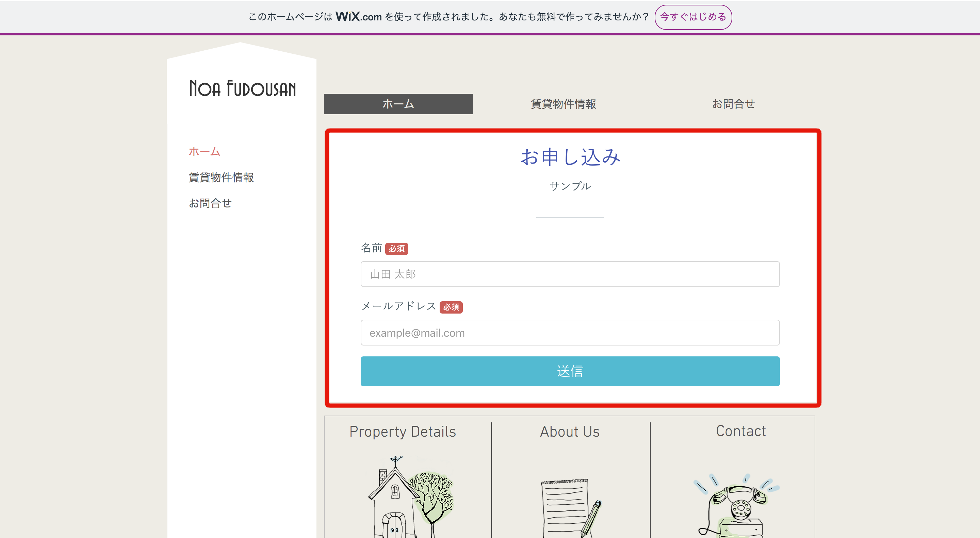This screenshot has width=980, height=538.
Task: Select ホーム in the left sidebar menu
Action: pos(204,151)
